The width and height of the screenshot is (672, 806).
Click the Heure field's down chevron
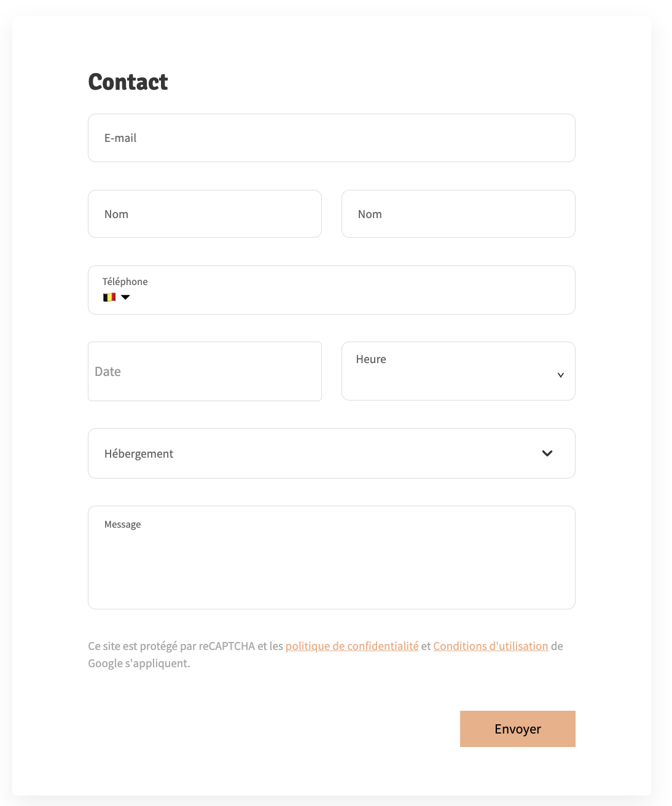tap(560, 374)
